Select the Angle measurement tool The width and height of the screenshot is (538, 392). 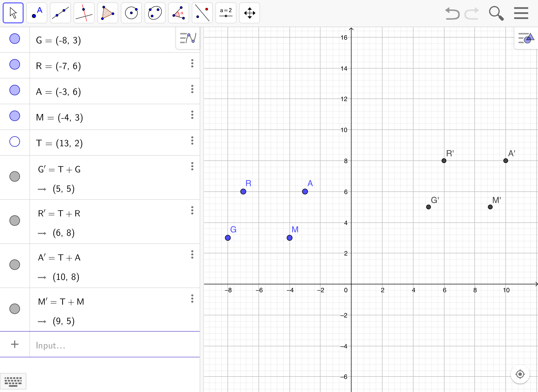179,13
